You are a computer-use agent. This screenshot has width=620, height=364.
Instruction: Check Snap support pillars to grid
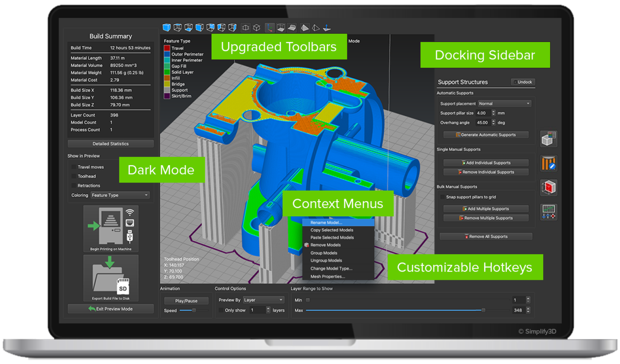pyautogui.click(x=442, y=197)
